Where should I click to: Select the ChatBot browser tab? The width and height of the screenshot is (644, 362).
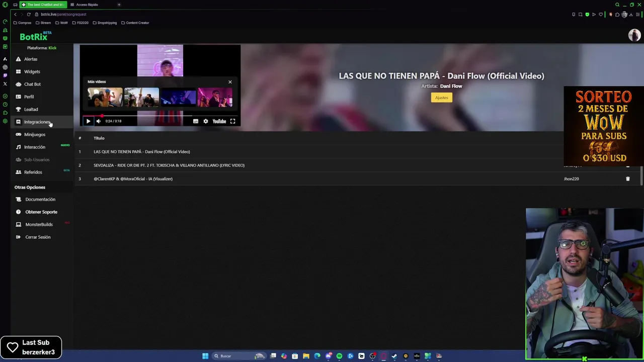coord(42,5)
